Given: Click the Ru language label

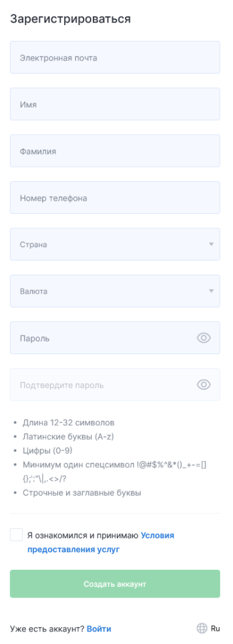Looking at the screenshot, I should pyautogui.click(x=215, y=628).
